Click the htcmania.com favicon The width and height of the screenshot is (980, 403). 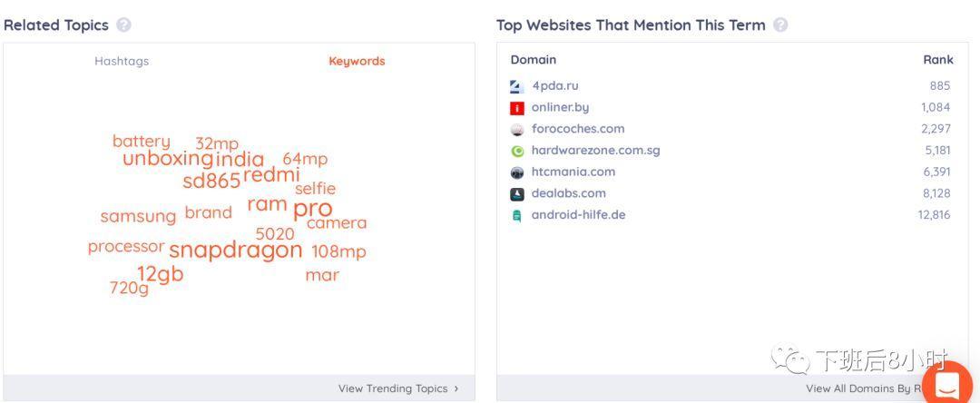517,172
